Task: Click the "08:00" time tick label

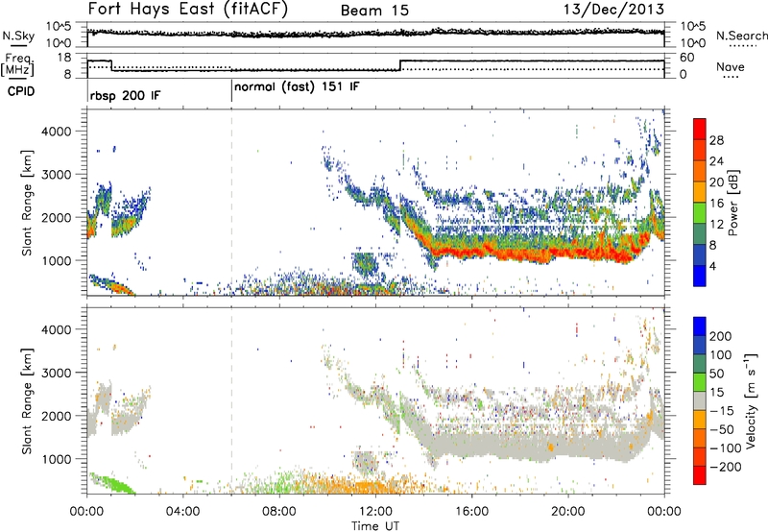Action: pos(279,512)
